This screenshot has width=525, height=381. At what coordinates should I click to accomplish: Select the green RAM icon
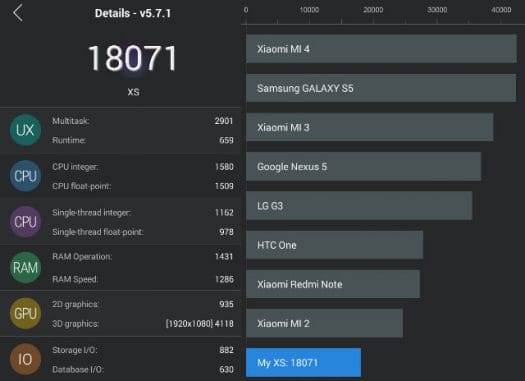click(25, 268)
